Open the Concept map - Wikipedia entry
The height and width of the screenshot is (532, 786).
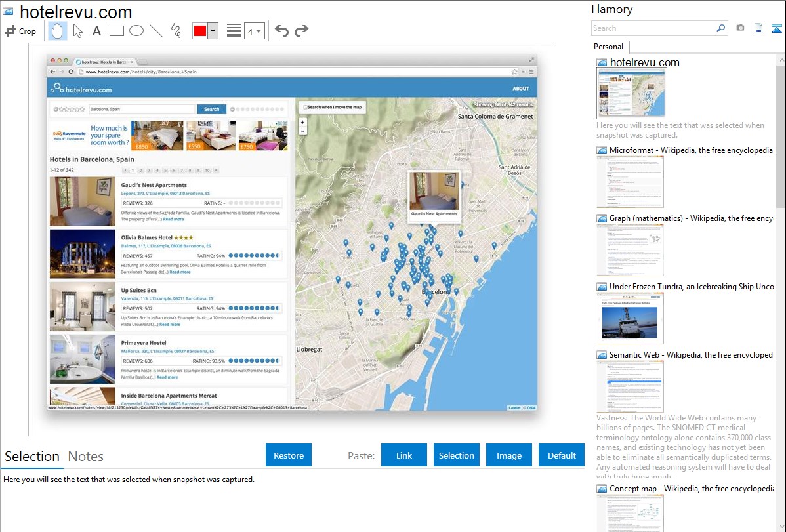pos(692,488)
